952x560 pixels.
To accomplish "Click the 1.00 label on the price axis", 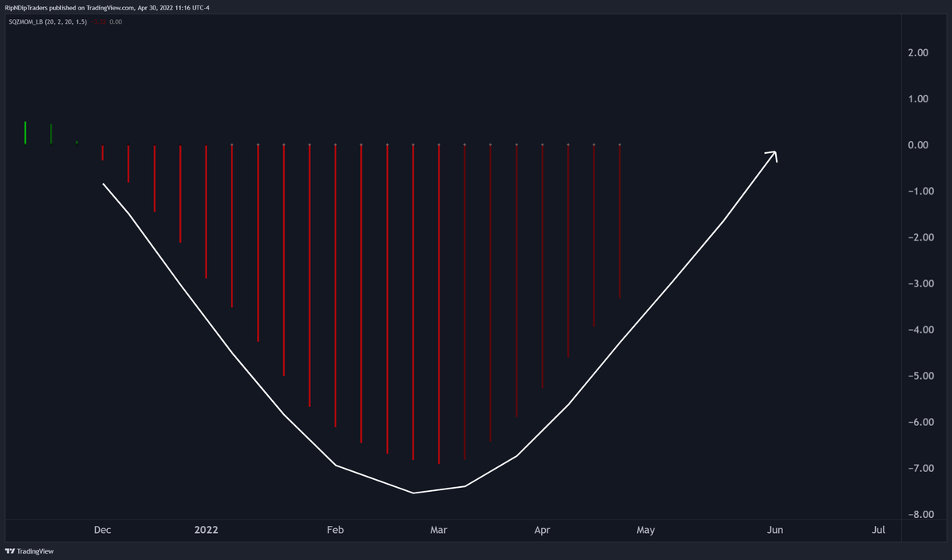I will point(918,99).
